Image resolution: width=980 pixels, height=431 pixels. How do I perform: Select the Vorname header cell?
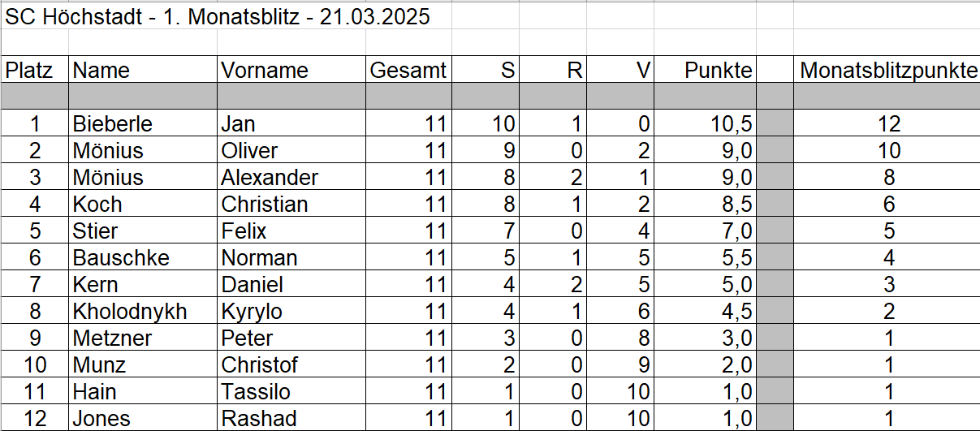(x=265, y=71)
